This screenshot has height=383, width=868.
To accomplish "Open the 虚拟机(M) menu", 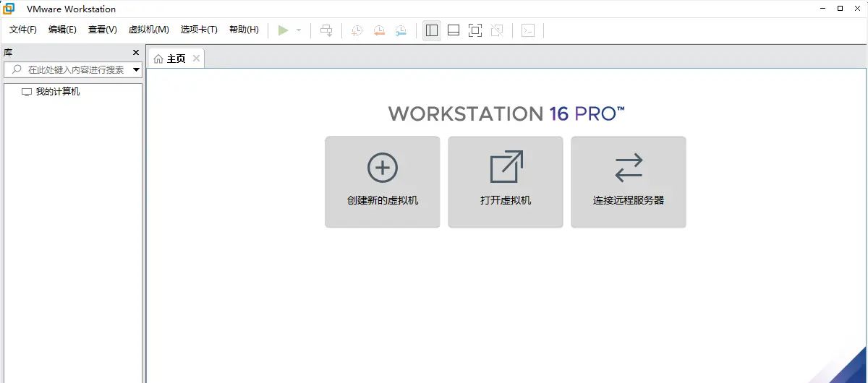I will click(148, 30).
